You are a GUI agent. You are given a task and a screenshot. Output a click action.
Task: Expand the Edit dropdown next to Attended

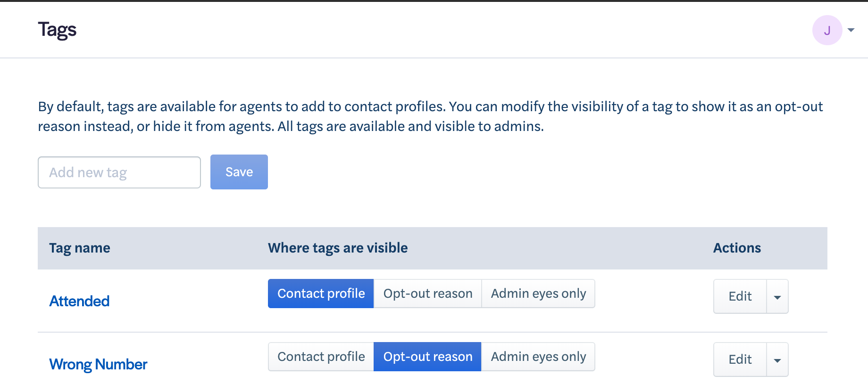777,296
